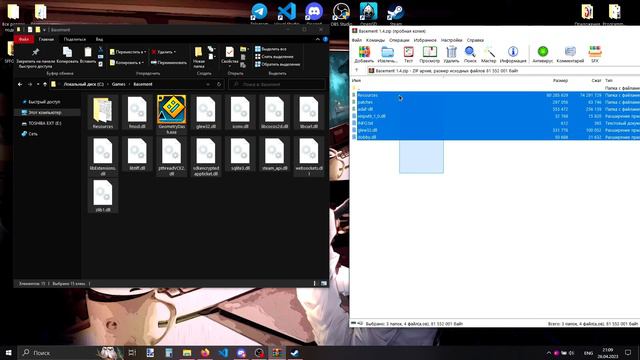Switch to Вид tab in Explorer
The image size is (640, 360).
[99, 39]
